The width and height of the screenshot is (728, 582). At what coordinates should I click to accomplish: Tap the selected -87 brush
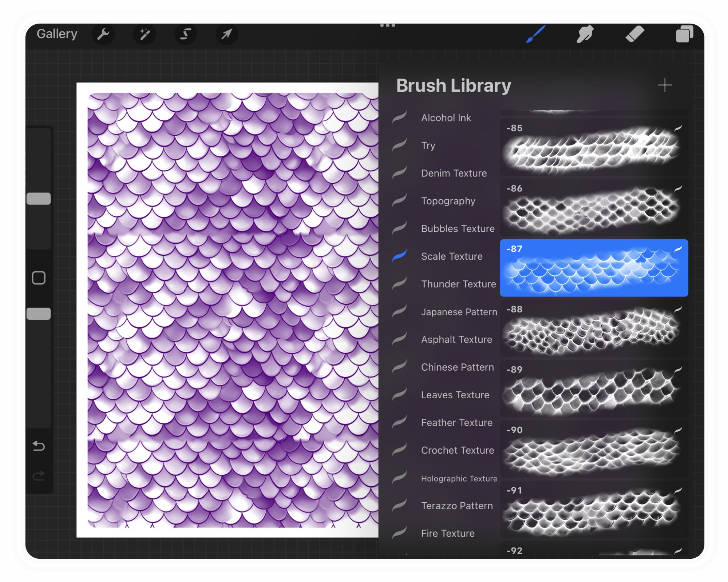[x=594, y=268]
